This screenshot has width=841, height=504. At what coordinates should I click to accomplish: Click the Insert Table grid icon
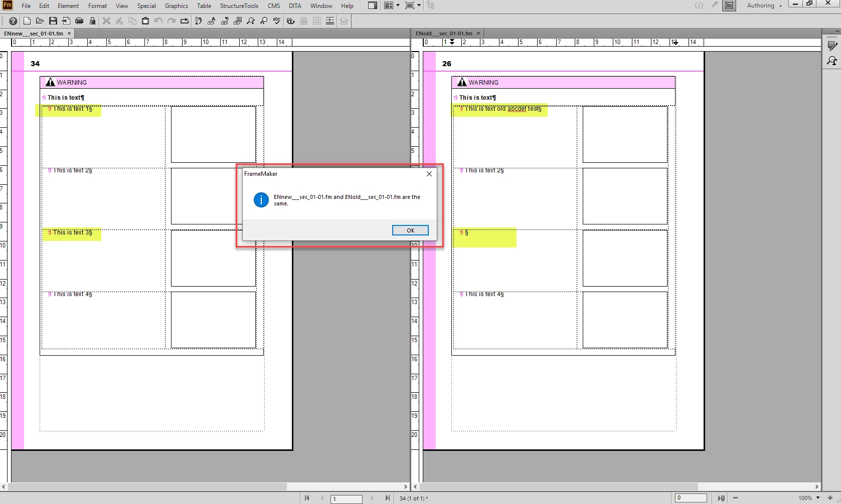[x=317, y=21]
